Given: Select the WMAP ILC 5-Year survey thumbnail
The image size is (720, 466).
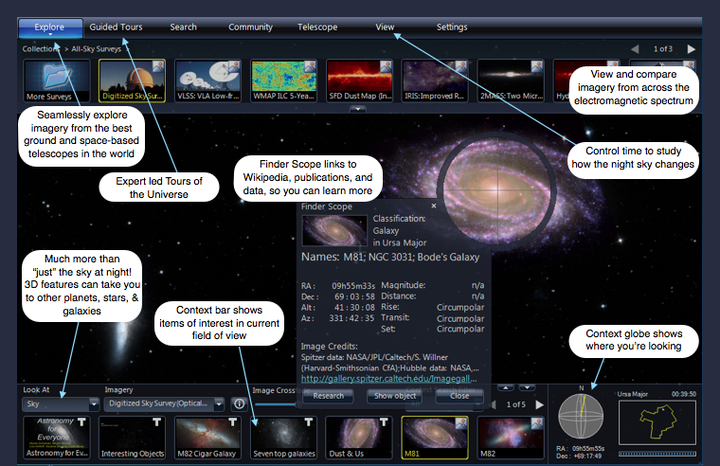Looking at the screenshot, I should [284, 80].
